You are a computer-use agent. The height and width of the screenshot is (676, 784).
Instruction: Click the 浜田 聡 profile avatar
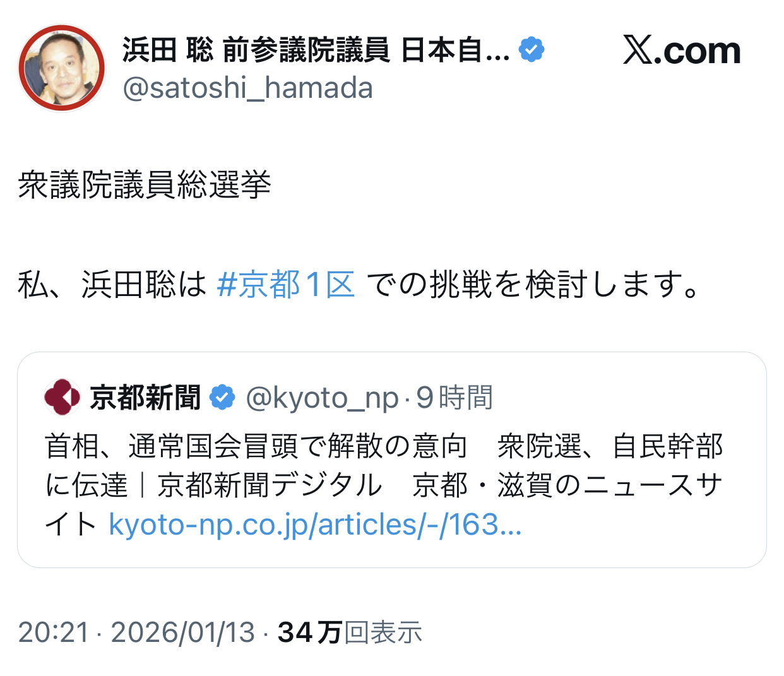[62, 68]
